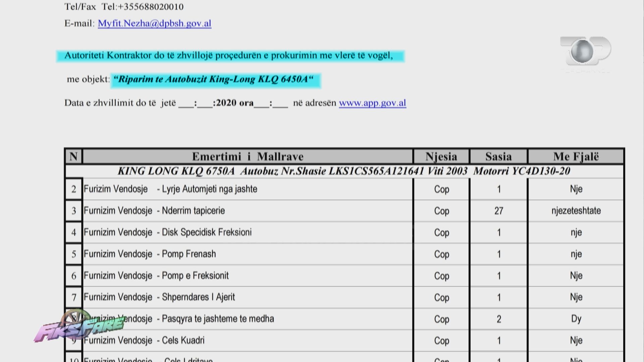Click 'Cop' unit in Lyrje Automjeti row

click(441, 189)
